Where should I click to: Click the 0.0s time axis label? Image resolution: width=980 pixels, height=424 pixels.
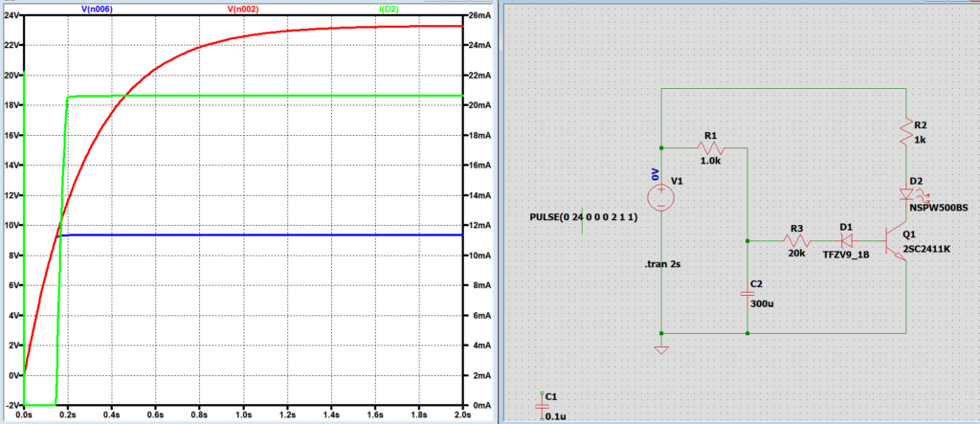click(x=24, y=414)
